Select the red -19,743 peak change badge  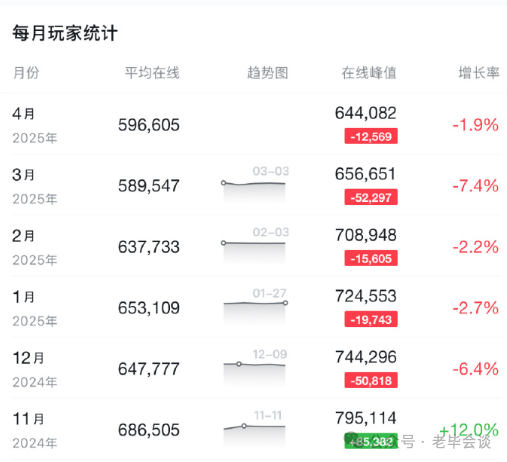tap(371, 319)
